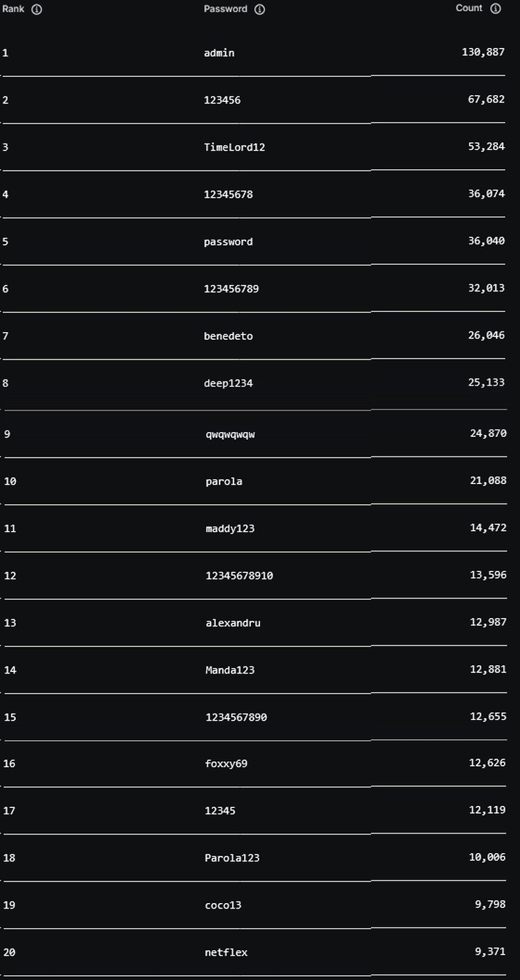Select the 'admin' password entry
Image resolution: width=520 pixels, height=980 pixels.
coord(219,53)
